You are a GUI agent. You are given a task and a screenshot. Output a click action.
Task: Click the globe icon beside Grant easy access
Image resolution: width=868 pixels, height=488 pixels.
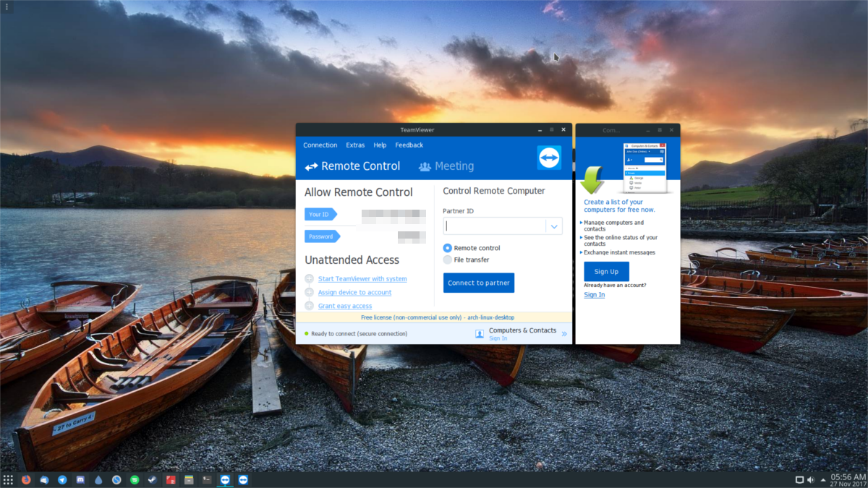(x=309, y=306)
